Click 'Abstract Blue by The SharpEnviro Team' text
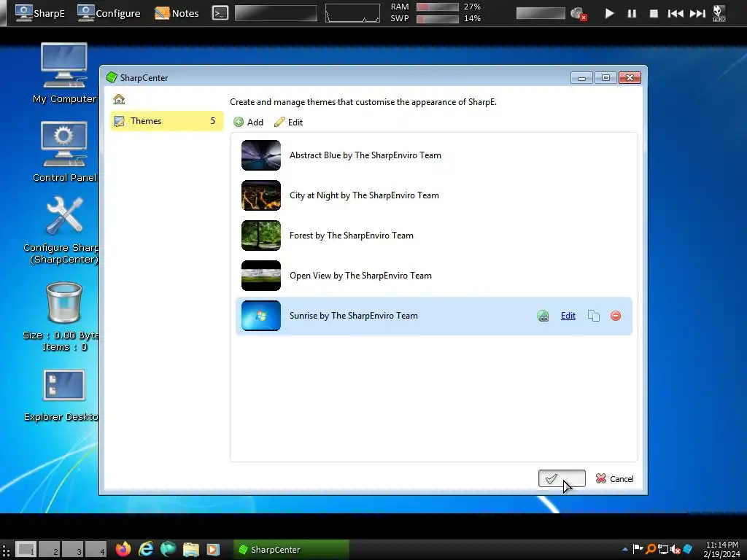This screenshot has width=747, height=560. coord(365,155)
